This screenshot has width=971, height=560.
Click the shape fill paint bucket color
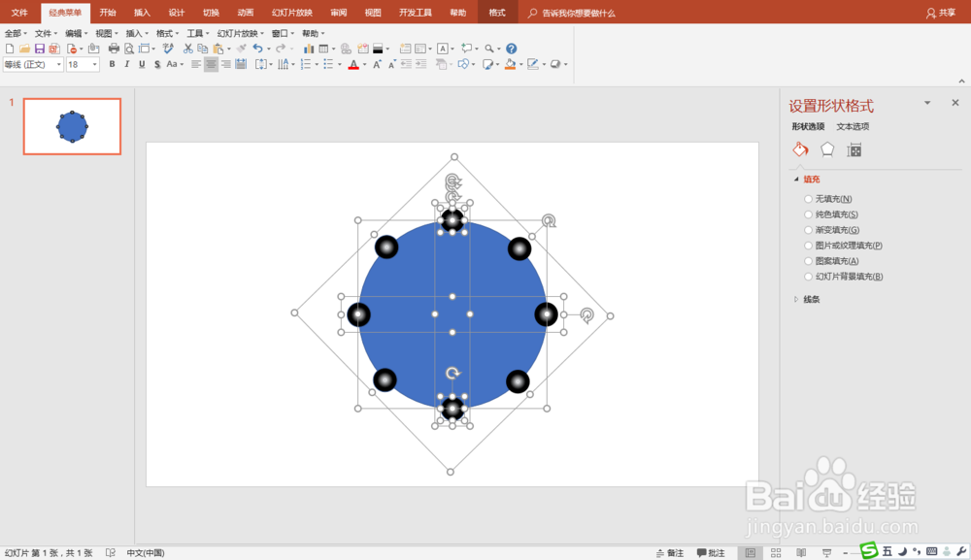click(x=511, y=64)
